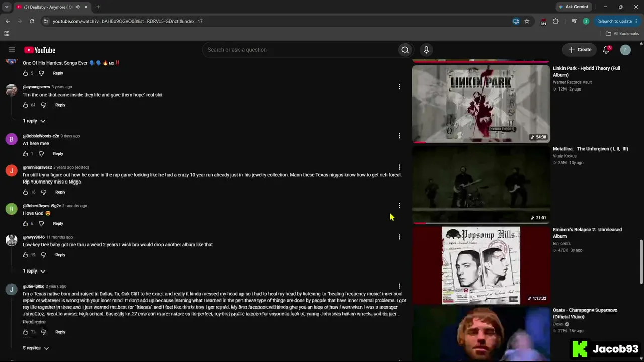This screenshot has width=644, height=362.
Task: Play the Popsomp Hills Eminem thumbnail
Action: 481,265
